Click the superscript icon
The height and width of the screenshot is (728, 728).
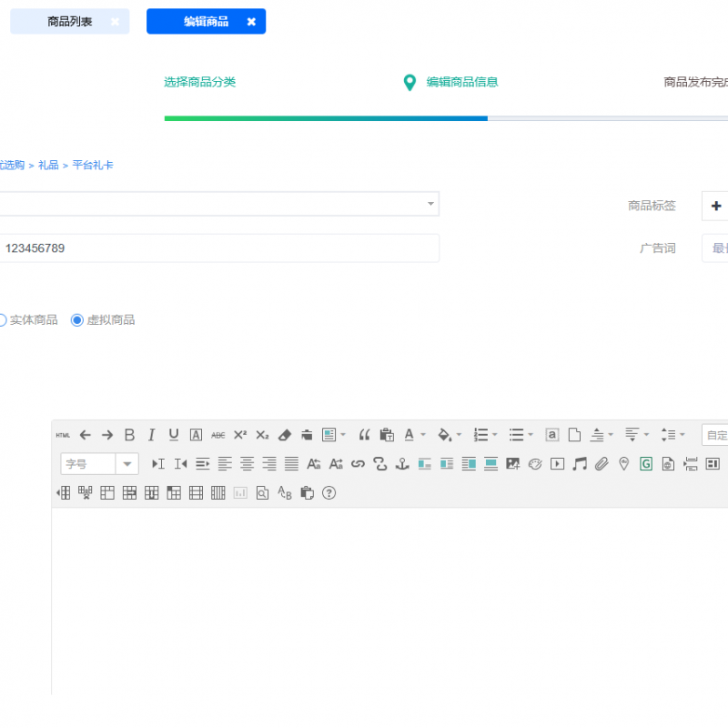click(x=240, y=435)
